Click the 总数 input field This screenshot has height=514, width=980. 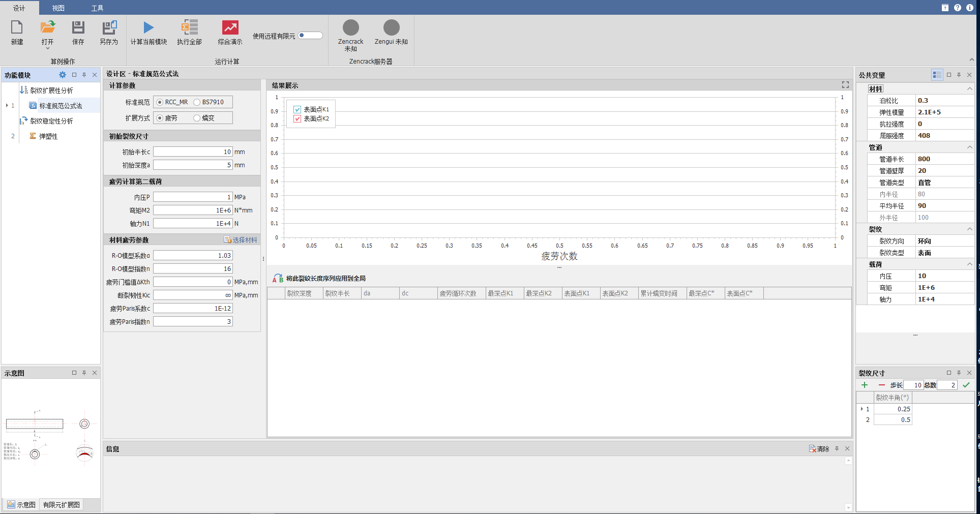(947, 385)
